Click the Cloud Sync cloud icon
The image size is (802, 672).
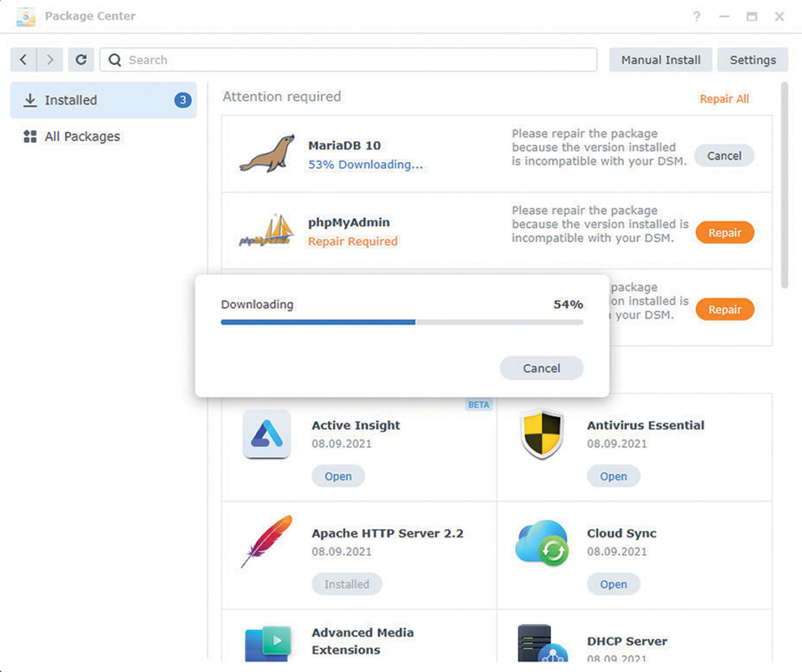tap(541, 542)
